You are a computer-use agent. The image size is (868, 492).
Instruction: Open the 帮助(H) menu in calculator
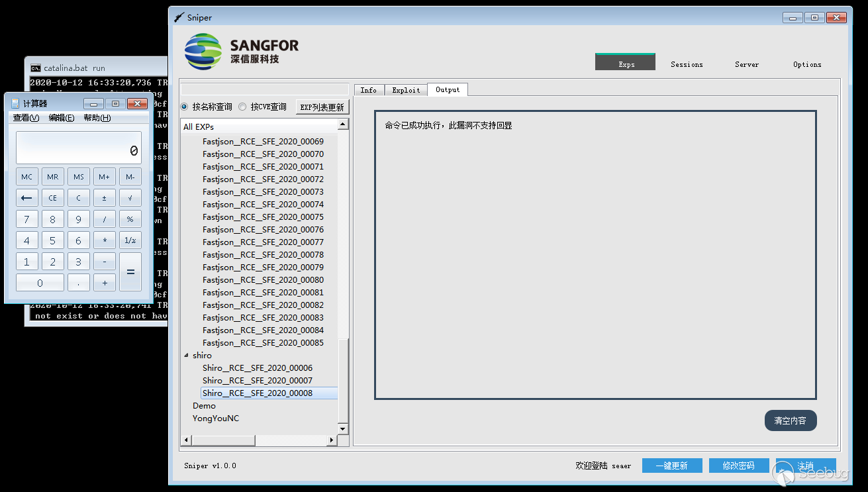[97, 118]
